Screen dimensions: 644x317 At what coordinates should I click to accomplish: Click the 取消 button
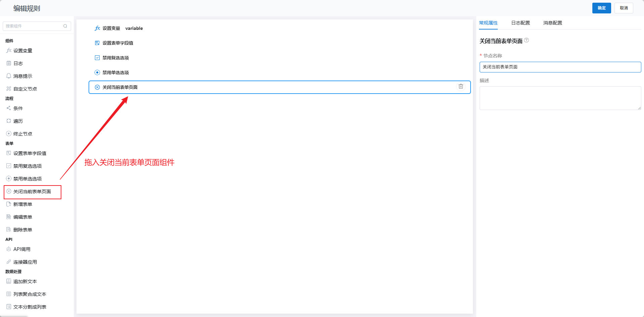tap(624, 8)
